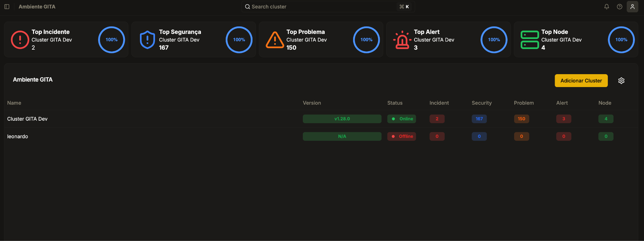This screenshot has height=241, width=644.
Task: Toggle the sidebar panel icon
Action: pos(7,7)
